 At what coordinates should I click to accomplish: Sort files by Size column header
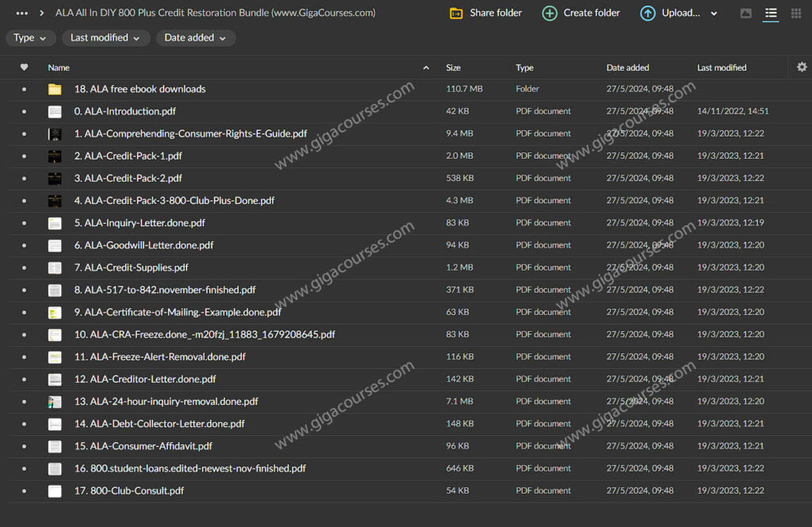click(454, 68)
